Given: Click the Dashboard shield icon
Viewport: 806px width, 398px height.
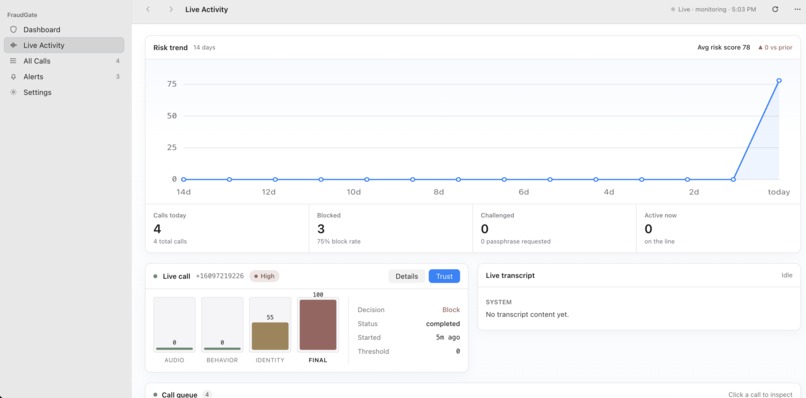Looking at the screenshot, I should click(13, 30).
